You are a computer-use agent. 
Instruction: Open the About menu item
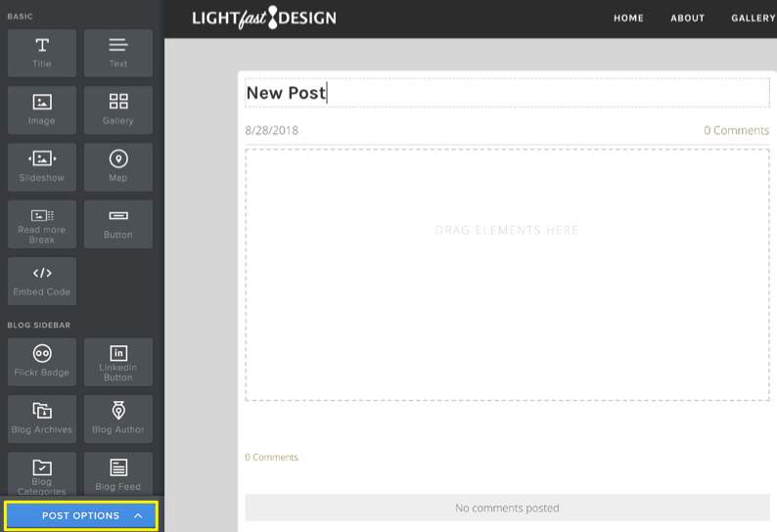pos(687,19)
